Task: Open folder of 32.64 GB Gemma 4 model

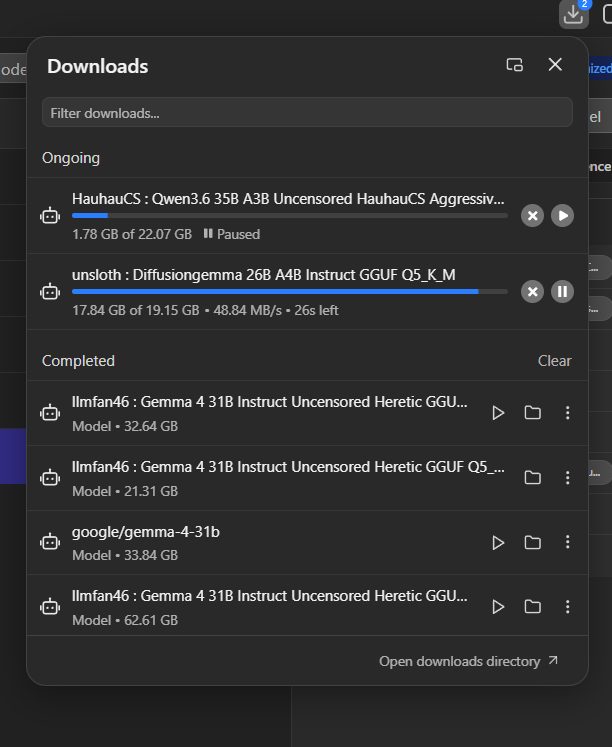Action: click(x=532, y=413)
